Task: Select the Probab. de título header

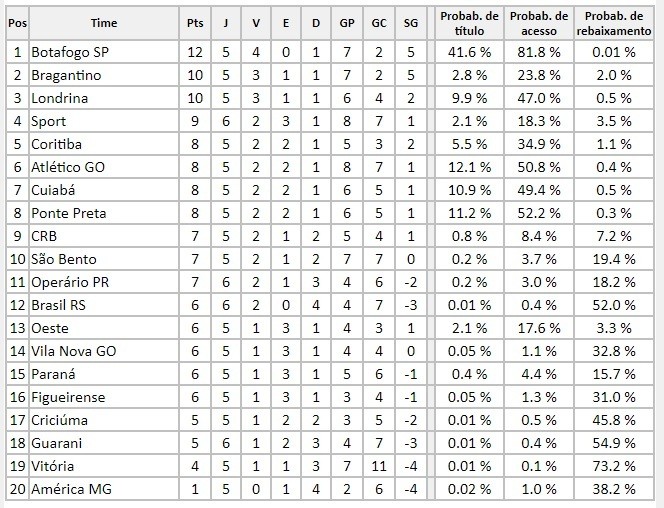Action: pyautogui.click(x=469, y=23)
